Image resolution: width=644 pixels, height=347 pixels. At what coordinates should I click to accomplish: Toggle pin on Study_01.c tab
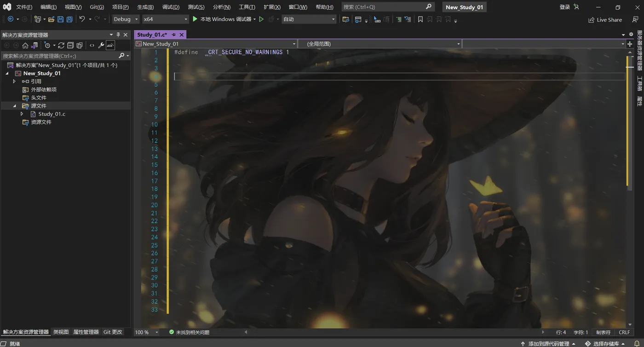(x=173, y=35)
